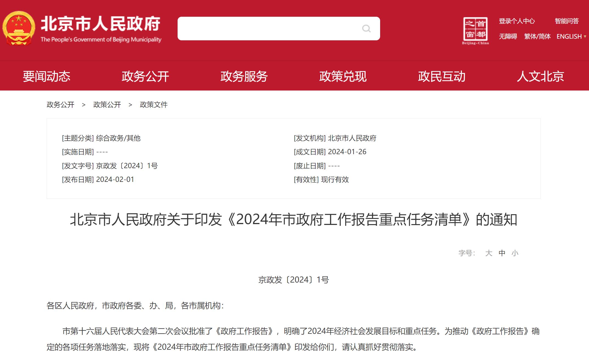The height and width of the screenshot is (364, 589).
Task: Open the 首都之窗 Beijing-China seal logo
Action: point(475,31)
